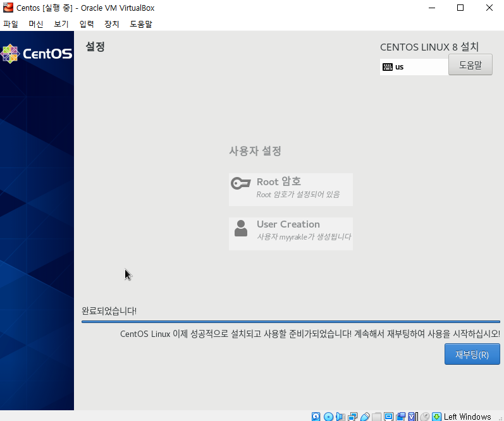
Task: Click the CentOS logo in sidebar
Action: (37, 54)
